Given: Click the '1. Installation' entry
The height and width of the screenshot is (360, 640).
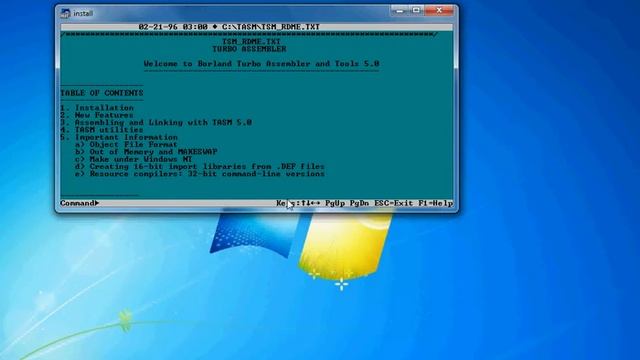Looking at the screenshot, I should (x=97, y=108).
